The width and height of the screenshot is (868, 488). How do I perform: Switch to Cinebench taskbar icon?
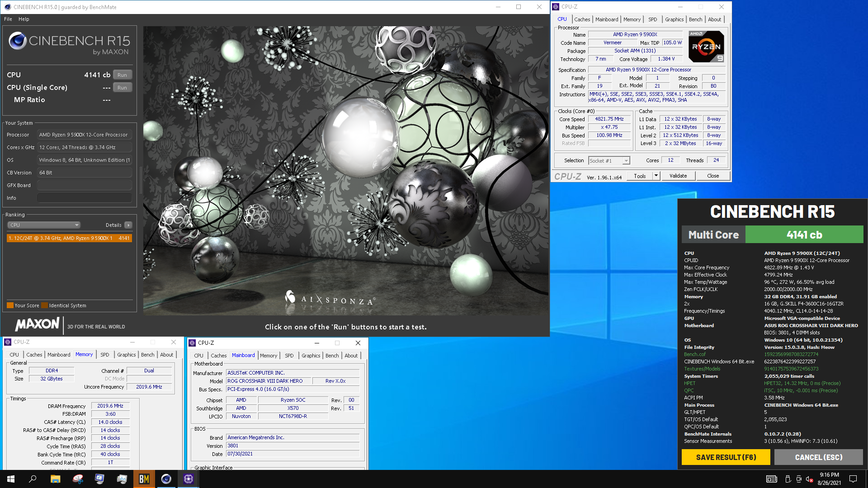166,479
